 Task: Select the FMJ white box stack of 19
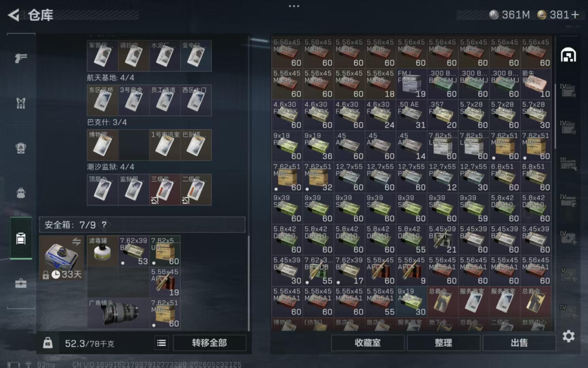411,84
